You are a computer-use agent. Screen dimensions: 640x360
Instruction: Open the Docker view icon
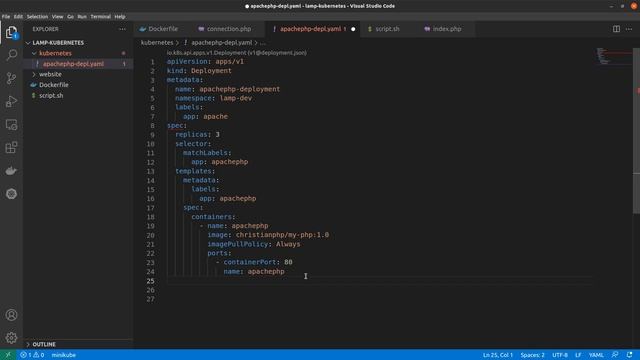pos(11,171)
